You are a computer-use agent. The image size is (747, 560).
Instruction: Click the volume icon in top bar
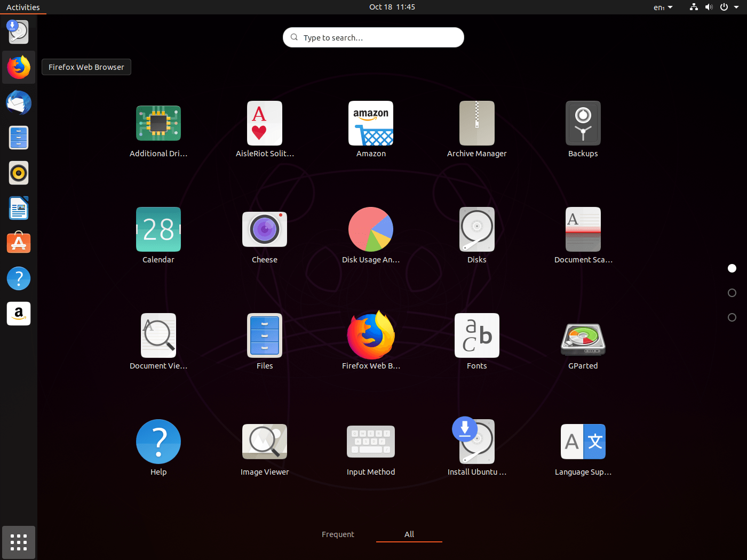[x=709, y=7]
